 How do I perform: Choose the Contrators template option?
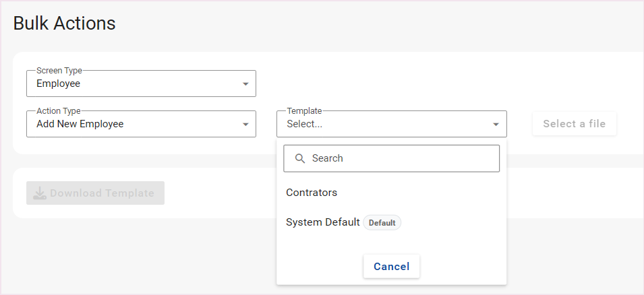click(x=312, y=193)
